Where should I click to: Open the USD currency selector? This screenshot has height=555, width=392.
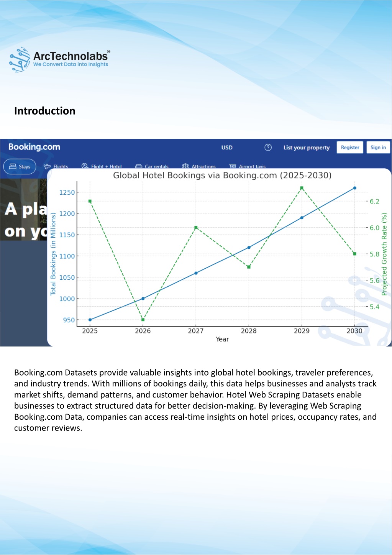point(227,148)
